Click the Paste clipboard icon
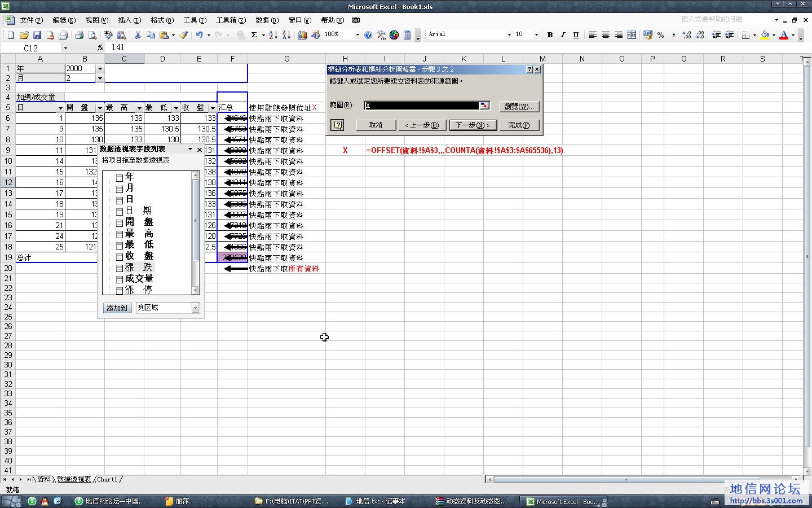 click(164, 35)
